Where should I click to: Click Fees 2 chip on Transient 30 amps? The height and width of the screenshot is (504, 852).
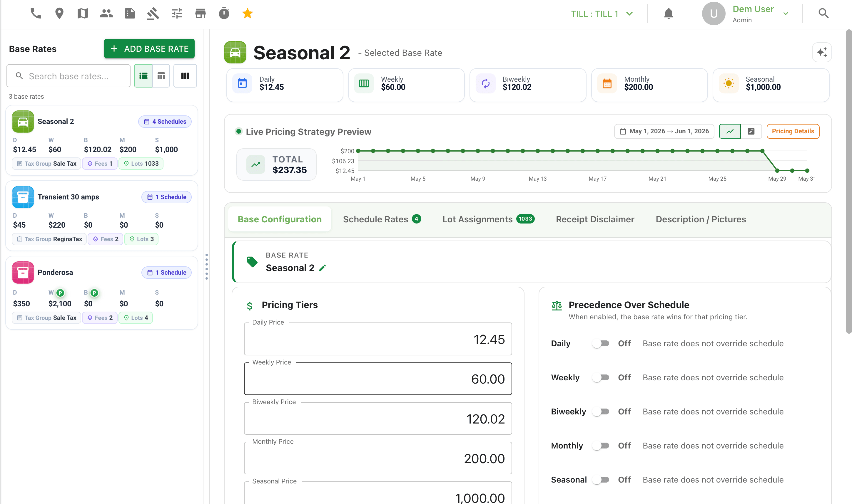105,239
